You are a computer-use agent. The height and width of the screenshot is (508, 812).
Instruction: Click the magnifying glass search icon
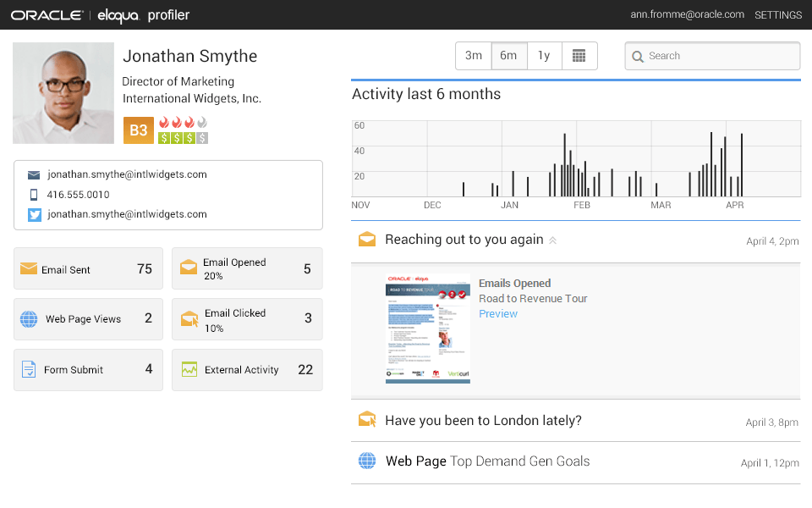638,56
